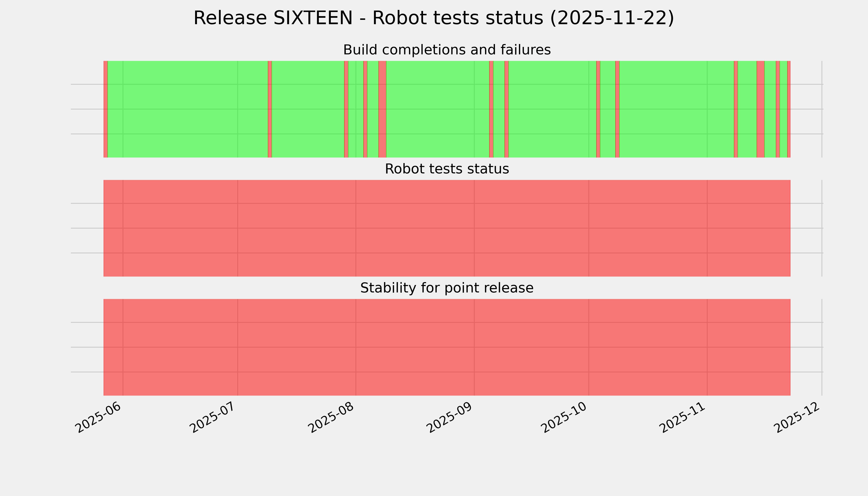Click the latest red failure bar in builds chart
The width and height of the screenshot is (868, 496).
pyautogui.click(x=789, y=109)
